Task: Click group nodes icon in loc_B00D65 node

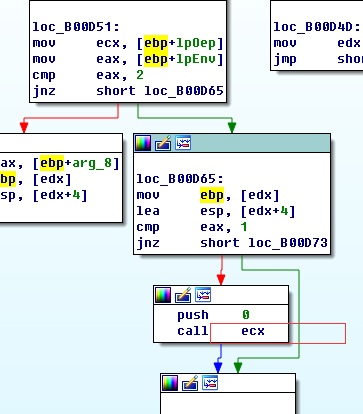Action: point(183,143)
